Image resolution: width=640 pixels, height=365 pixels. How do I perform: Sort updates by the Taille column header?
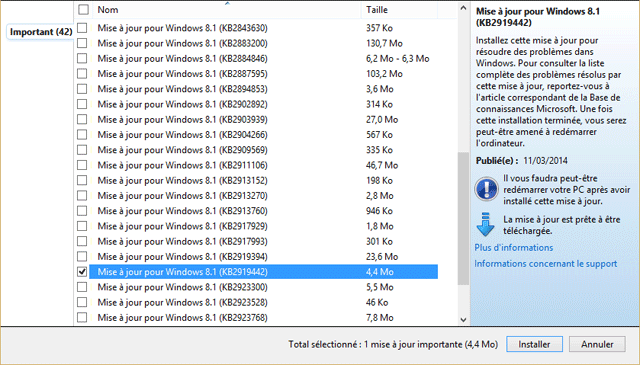click(399, 10)
